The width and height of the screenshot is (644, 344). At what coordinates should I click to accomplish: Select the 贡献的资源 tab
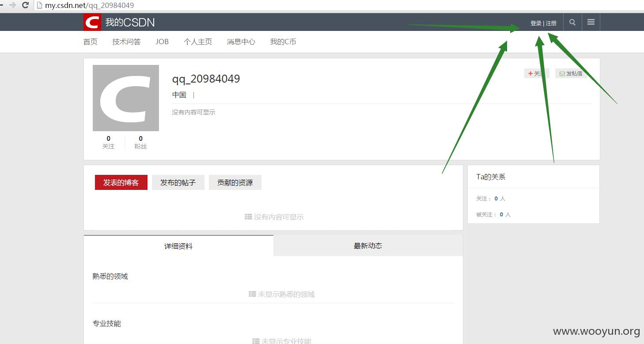[x=235, y=182]
